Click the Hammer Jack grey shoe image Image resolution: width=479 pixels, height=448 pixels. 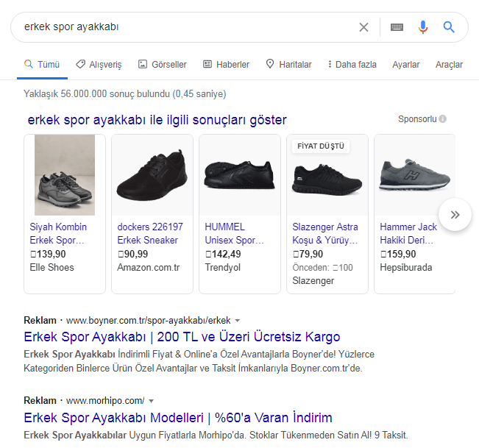[x=414, y=175]
